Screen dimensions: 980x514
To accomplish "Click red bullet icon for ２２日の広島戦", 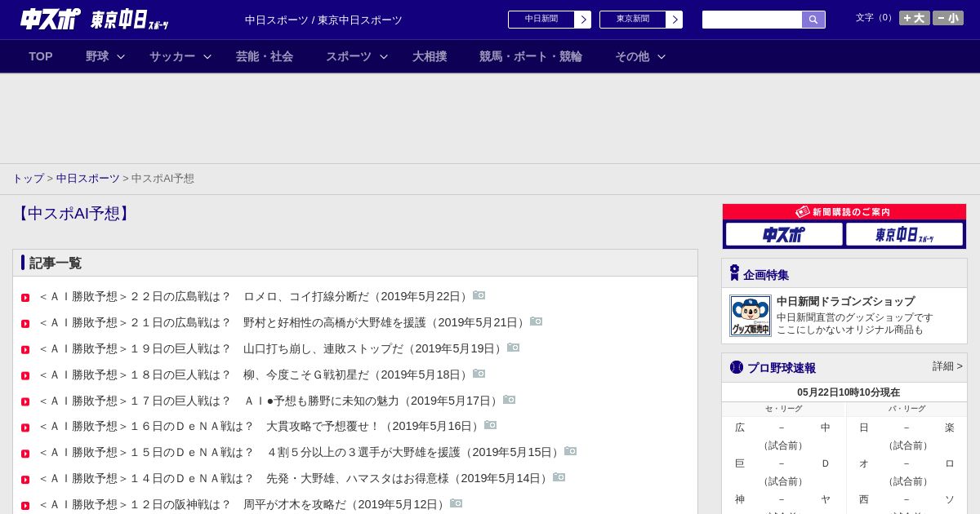I will point(25,298).
